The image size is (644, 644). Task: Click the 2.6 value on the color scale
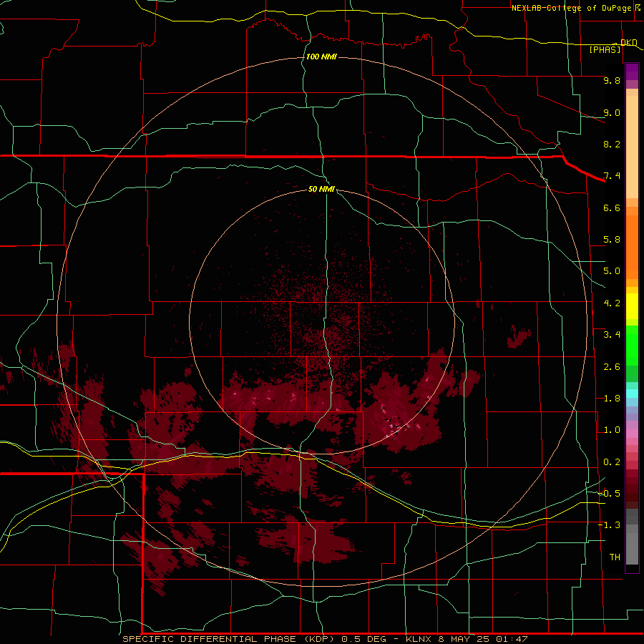[612, 367]
